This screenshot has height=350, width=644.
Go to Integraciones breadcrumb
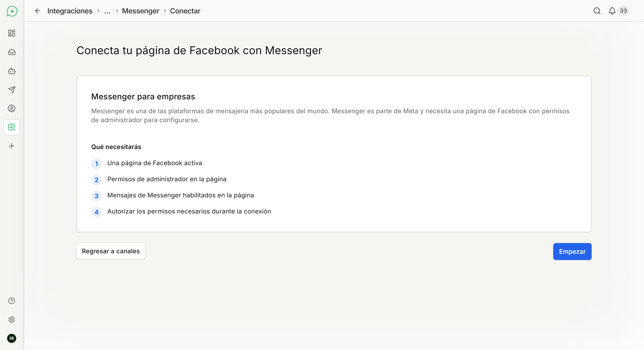coord(70,11)
